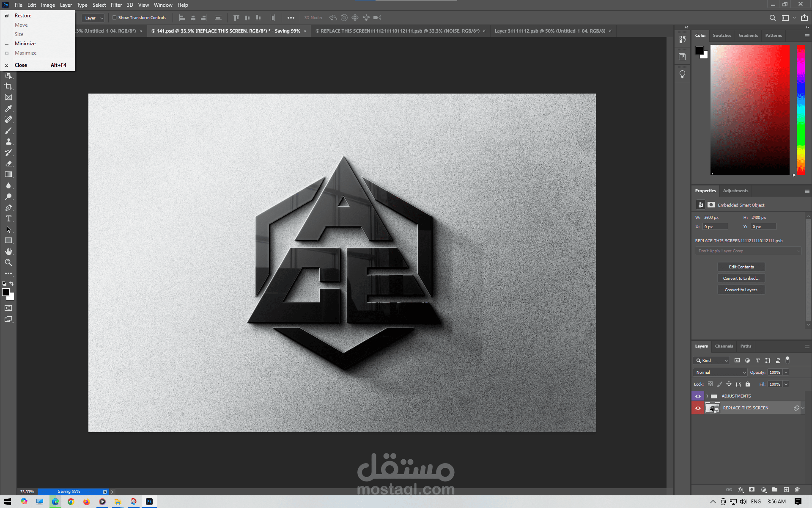The image size is (812, 508).
Task: Select the Clone Stamp tool
Action: click(8, 141)
